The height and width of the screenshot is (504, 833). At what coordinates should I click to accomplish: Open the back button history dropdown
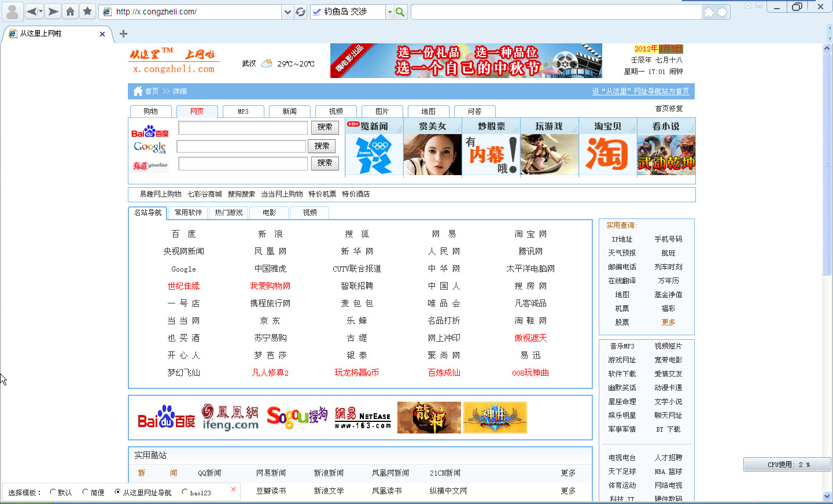[40, 11]
